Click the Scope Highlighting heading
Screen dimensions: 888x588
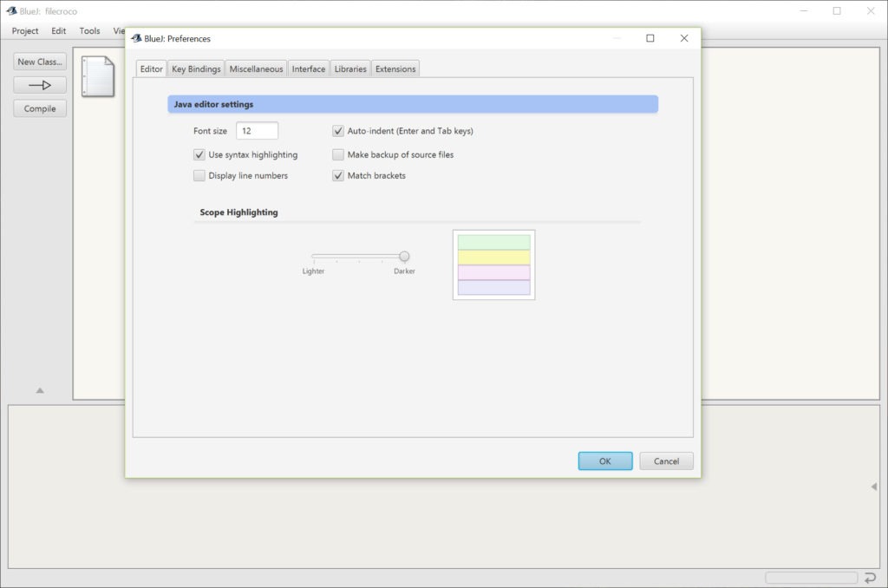[x=238, y=212]
